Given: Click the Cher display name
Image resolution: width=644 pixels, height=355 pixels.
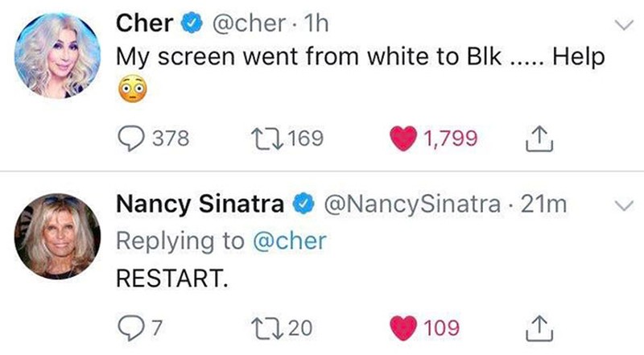Looking at the screenshot, I should 145,24.
